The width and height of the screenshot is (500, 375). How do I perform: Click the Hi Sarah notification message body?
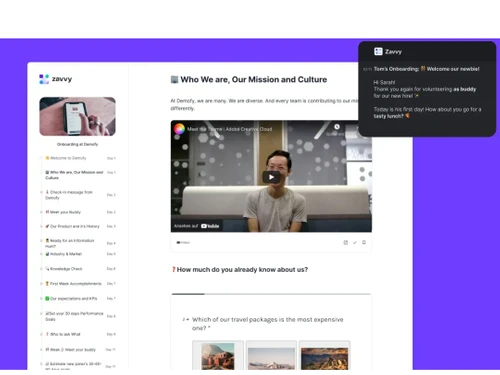pyautogui.click(x=427, y=99)
